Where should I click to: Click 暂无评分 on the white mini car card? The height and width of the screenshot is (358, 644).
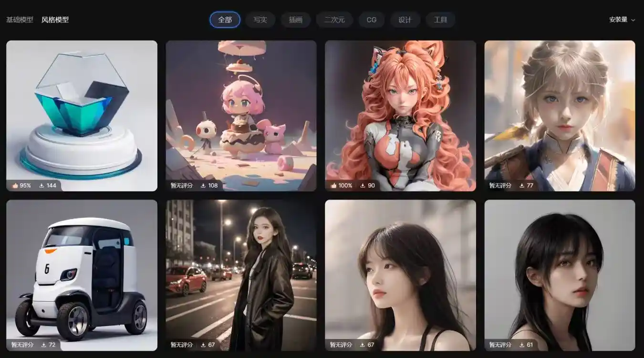click(22, 345)
